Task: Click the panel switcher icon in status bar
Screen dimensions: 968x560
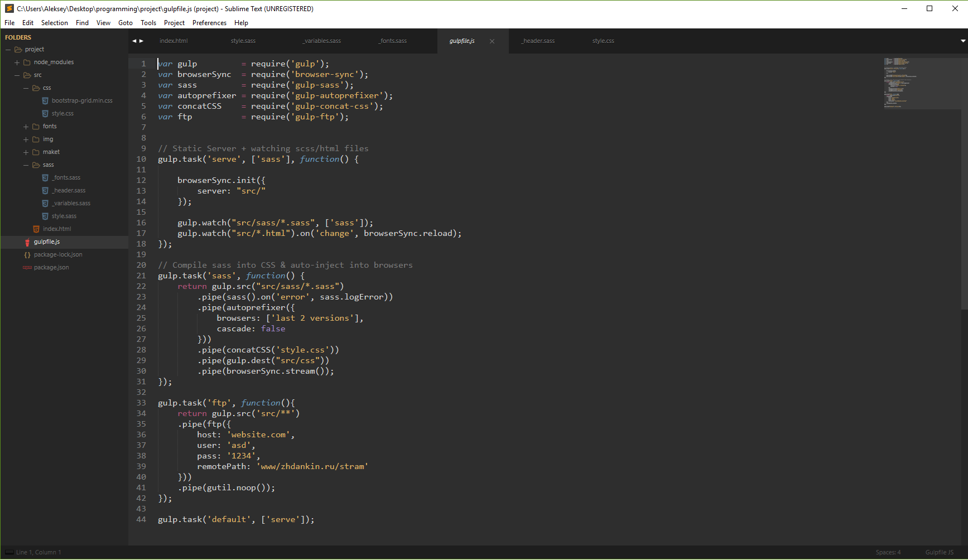Action: pyautogui.click(x=9, y=552)
